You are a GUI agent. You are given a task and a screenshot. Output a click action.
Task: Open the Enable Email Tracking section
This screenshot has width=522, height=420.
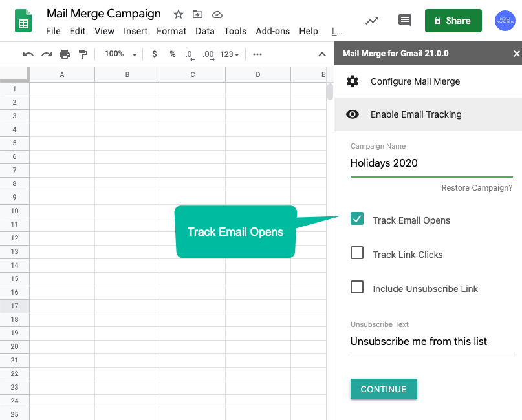(x=428, y=114)
